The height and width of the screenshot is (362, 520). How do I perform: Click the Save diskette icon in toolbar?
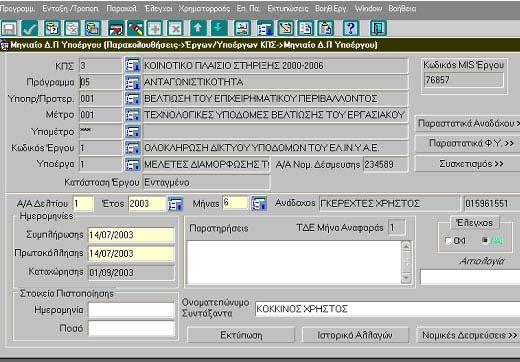point(9,28)
